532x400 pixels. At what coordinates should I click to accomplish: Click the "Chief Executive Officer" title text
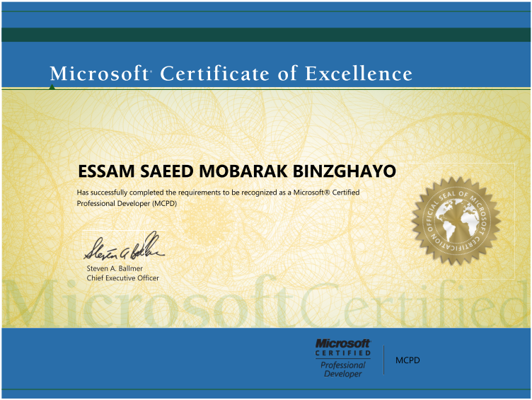click(x=122, y=278)
